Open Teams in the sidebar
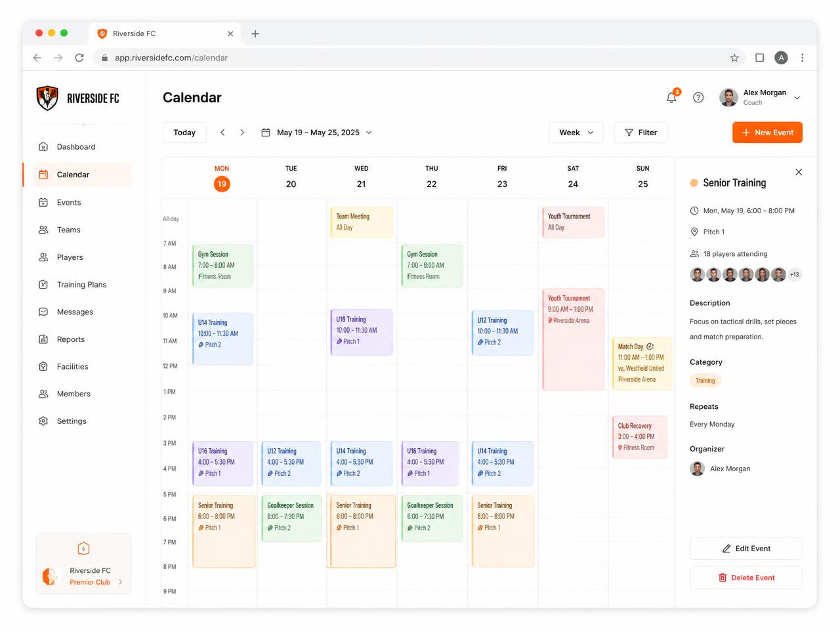The height and width of the screenshot is (630, 840). (82, 230)
